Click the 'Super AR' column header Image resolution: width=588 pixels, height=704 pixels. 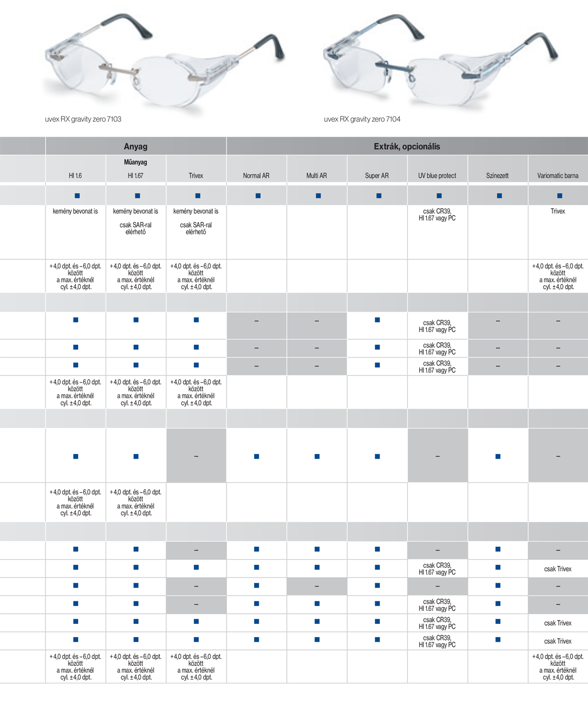(377, 175)
